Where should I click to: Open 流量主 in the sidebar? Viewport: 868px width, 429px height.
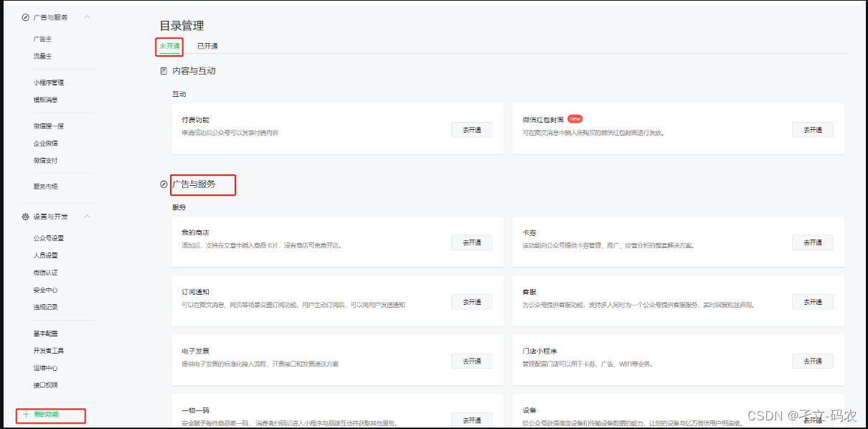coord(42,56)
